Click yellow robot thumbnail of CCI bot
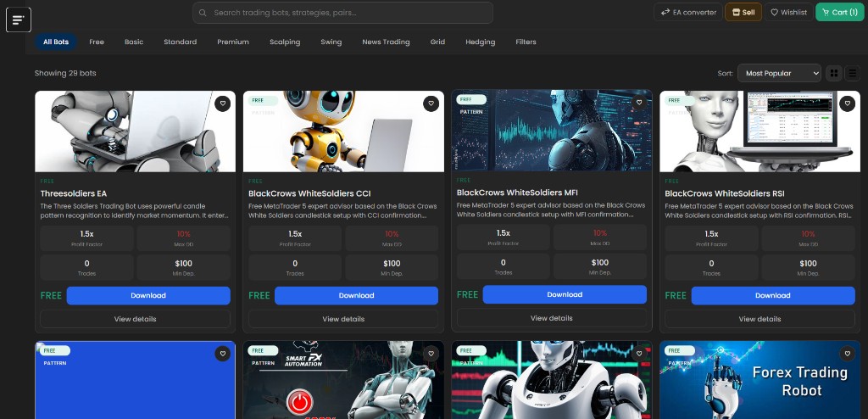Image resolution: width=868 pixels, height=419 pixels. (343, 131)
